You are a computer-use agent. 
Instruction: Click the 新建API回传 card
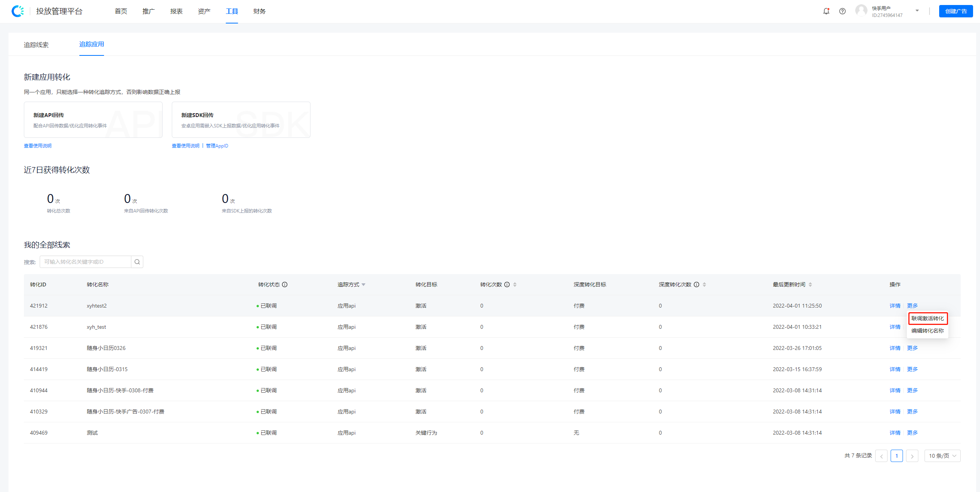click(93, 120)
